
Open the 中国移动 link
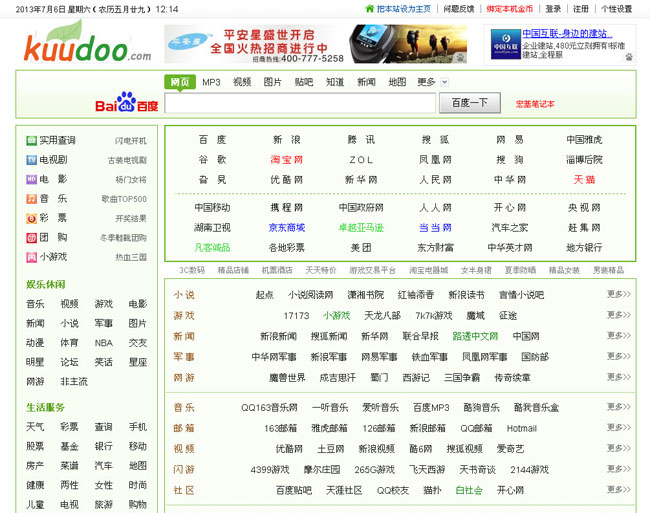click(x=212, y=208)
